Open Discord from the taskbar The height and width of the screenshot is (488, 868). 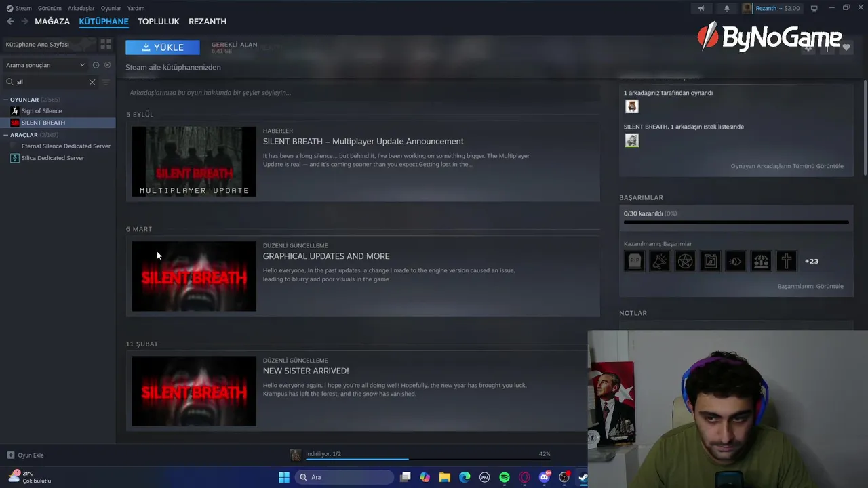click(544, 477)
